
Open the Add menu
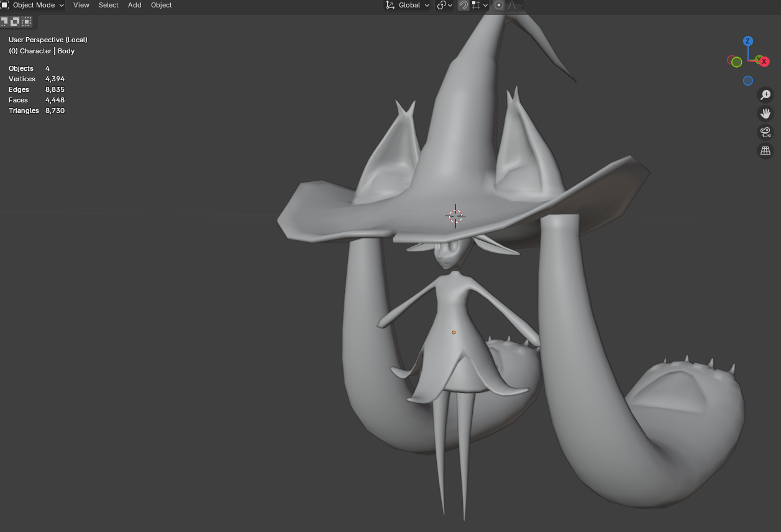135,5
